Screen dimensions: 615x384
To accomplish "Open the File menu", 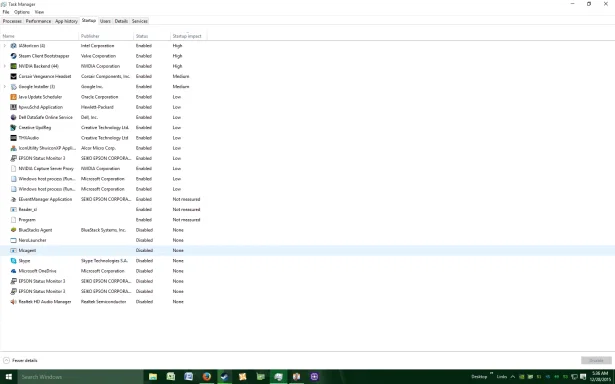I will (x=6, y=12).
